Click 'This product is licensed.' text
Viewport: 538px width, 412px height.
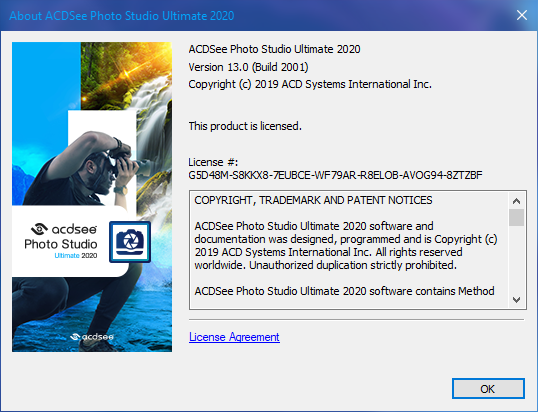coord(245,126)
